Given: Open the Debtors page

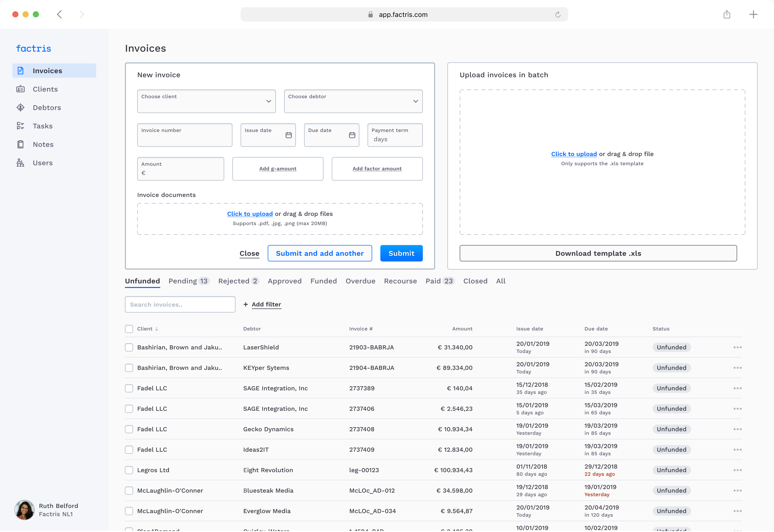Looking at the screenshot, I should click(47, 107).
